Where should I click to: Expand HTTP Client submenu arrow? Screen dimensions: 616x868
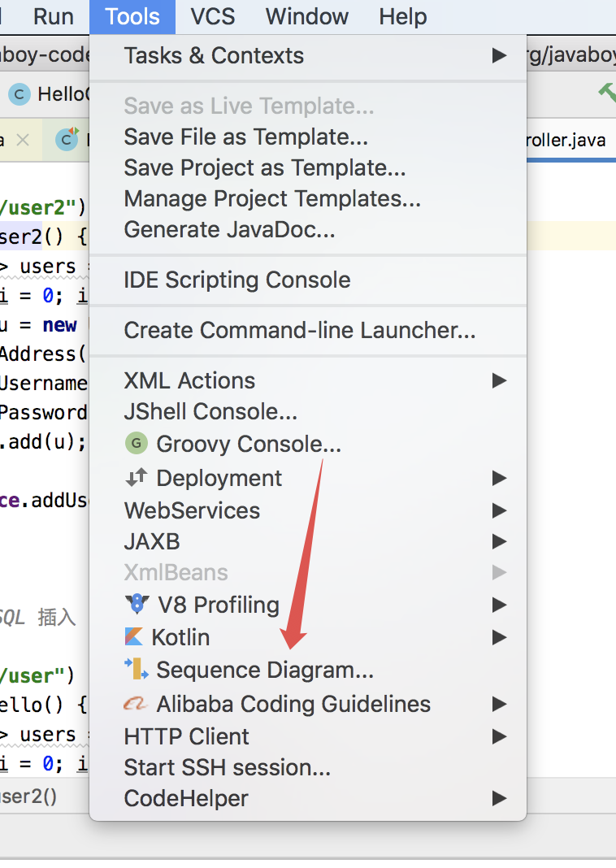pyautogui.click(x=499, y=737)
